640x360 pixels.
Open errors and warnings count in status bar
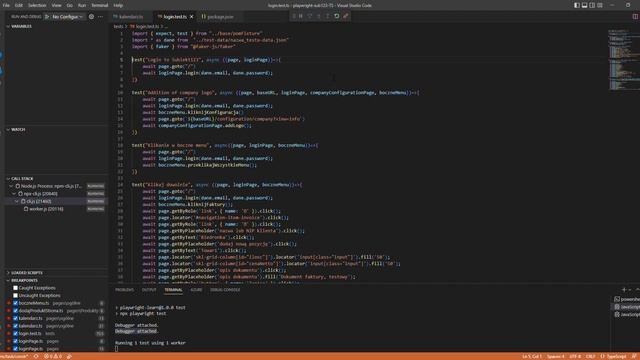pos(53,356)
